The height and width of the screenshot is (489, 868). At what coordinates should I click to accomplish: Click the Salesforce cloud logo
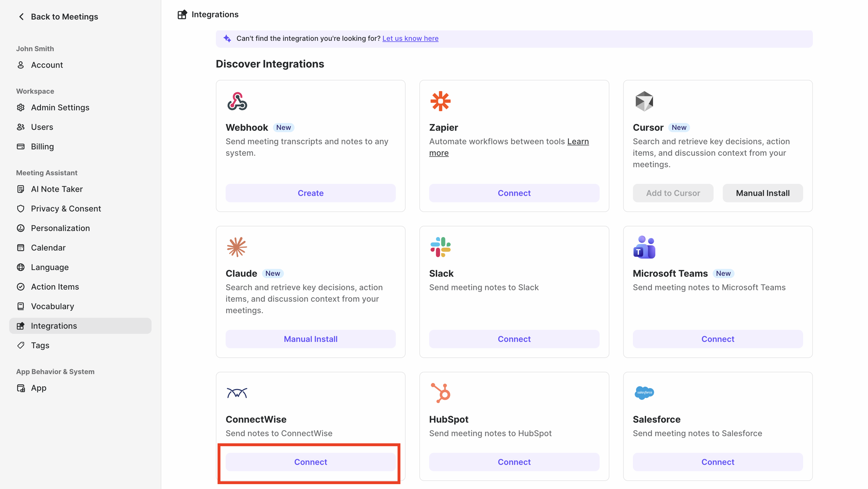[644, 393]
